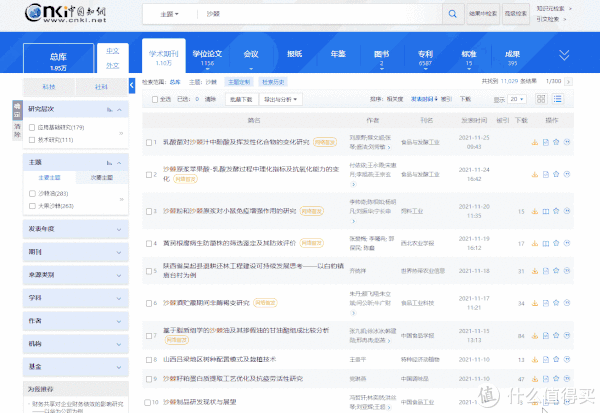Open the 主题 search field dropdown
The height and width of the screenshot is (413, 600).
click(169, 14)
